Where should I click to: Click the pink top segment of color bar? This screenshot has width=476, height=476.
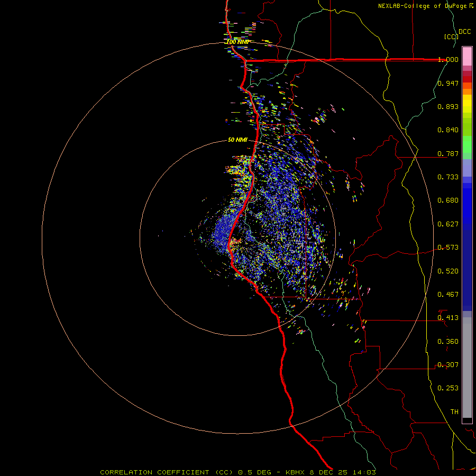tap(467, 57)
